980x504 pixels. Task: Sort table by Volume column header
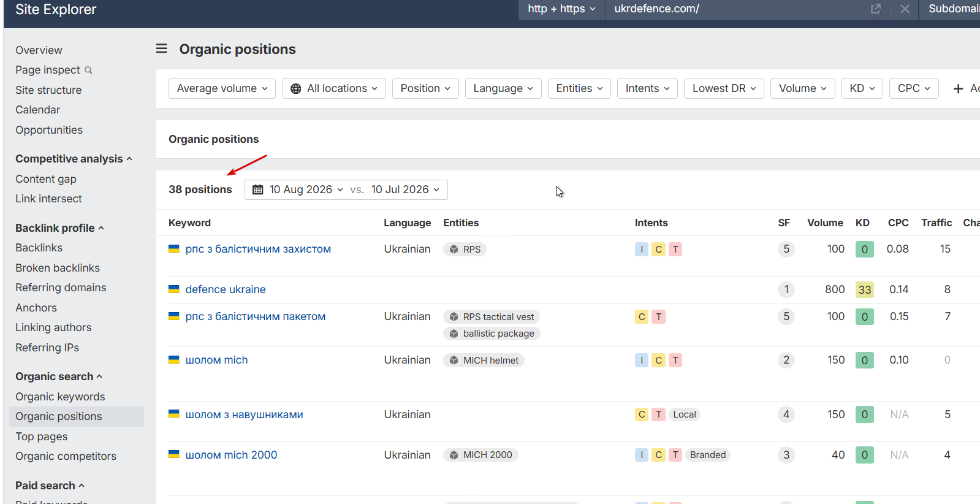[x=825, y=223]
